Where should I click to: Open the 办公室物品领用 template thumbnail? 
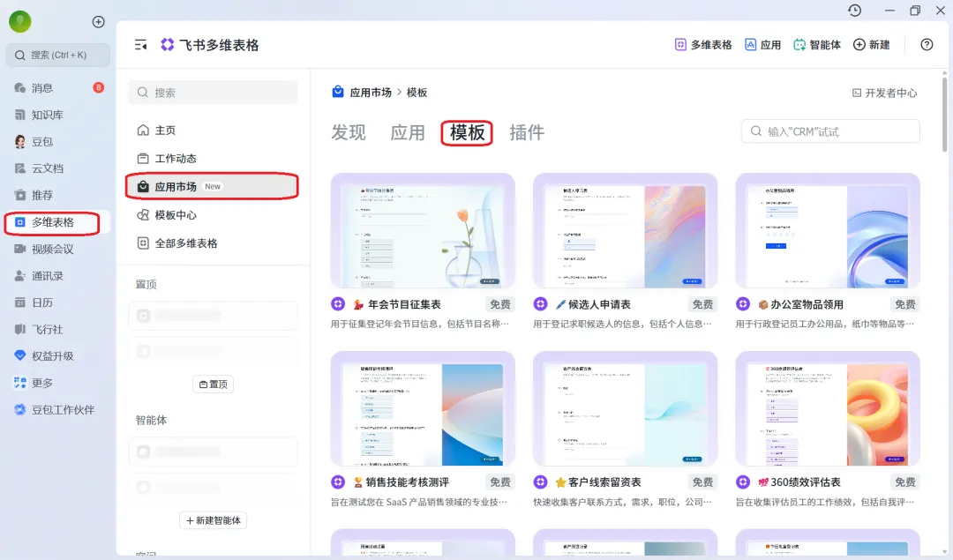pyautogui.click(x=828, y=231)
